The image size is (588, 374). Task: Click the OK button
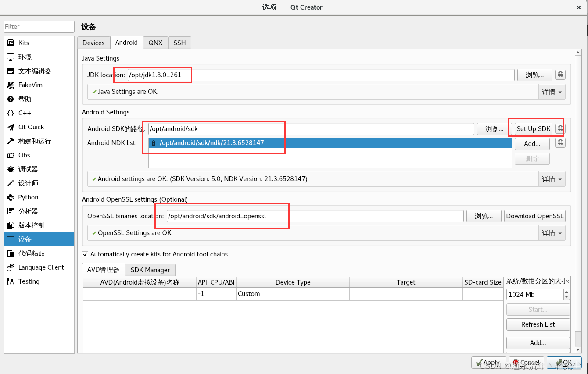564,363
